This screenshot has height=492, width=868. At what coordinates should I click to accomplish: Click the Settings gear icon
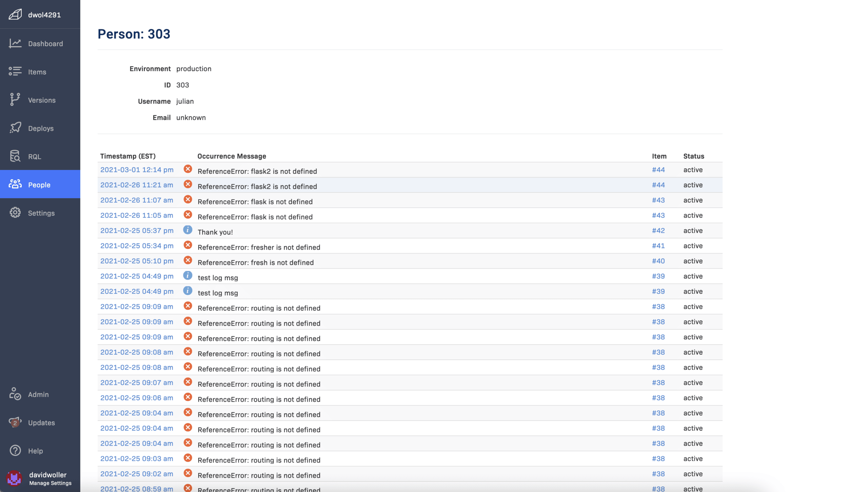coord(15,213)
